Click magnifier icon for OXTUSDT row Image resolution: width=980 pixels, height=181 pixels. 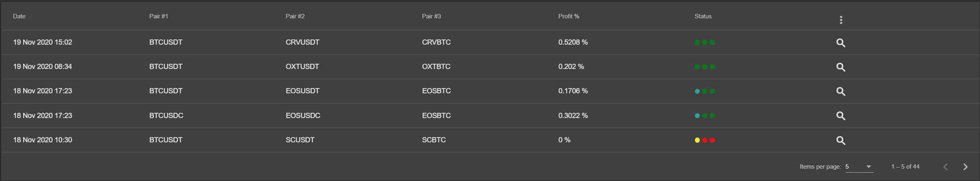(x=840, y=67)
